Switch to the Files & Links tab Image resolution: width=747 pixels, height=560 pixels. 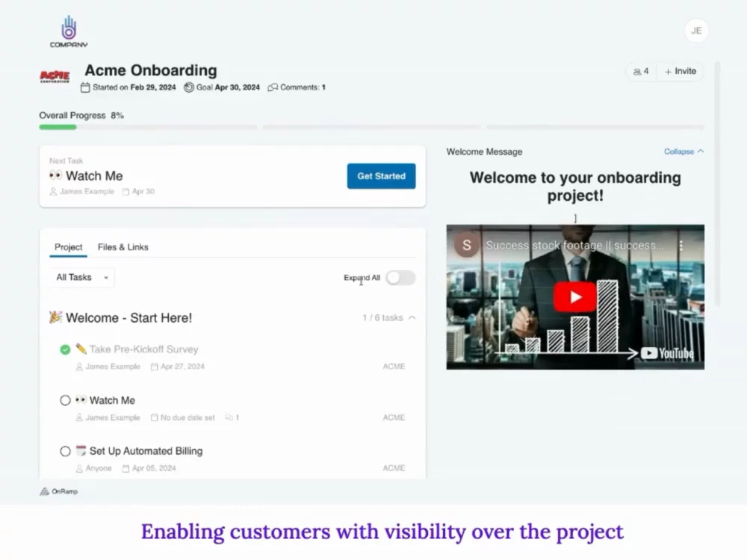(x=123, y=247)
